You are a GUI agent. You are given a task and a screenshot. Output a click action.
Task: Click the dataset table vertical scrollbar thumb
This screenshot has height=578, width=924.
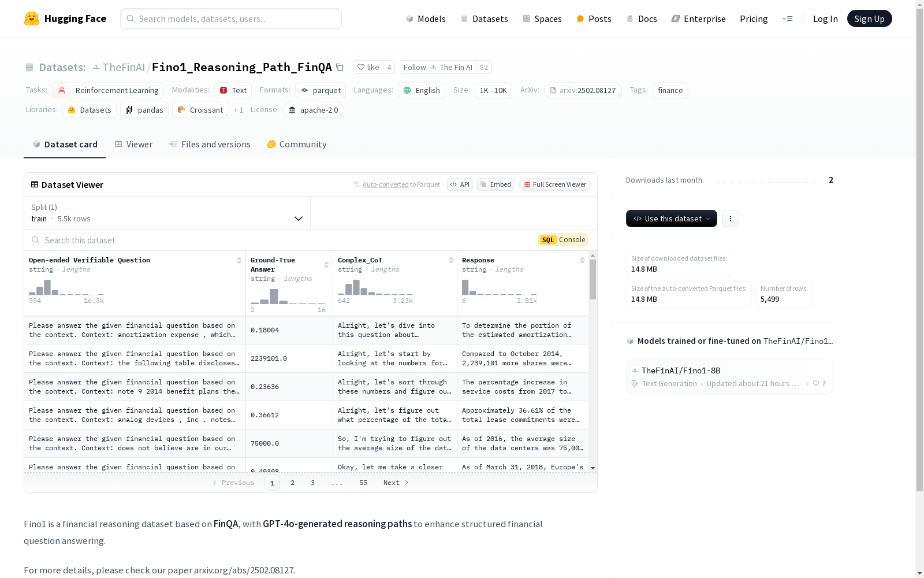593,279
